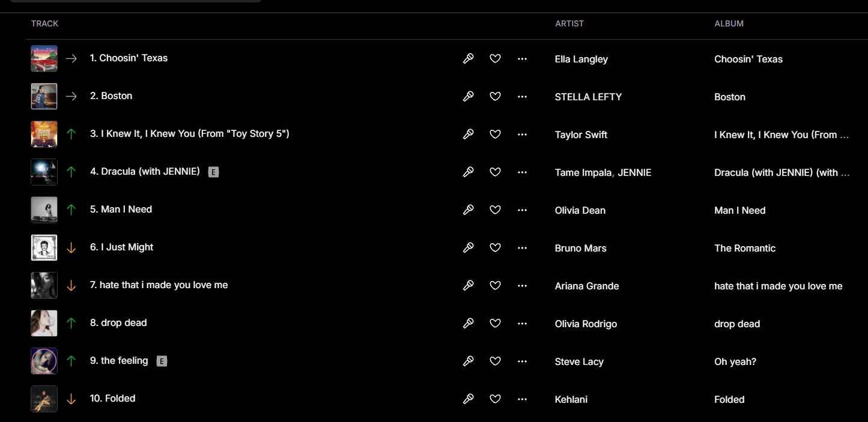The height and width of the screenshot is (422, 868).
Task: Open lyrics icon for Folded
Action: click(469, 399)
